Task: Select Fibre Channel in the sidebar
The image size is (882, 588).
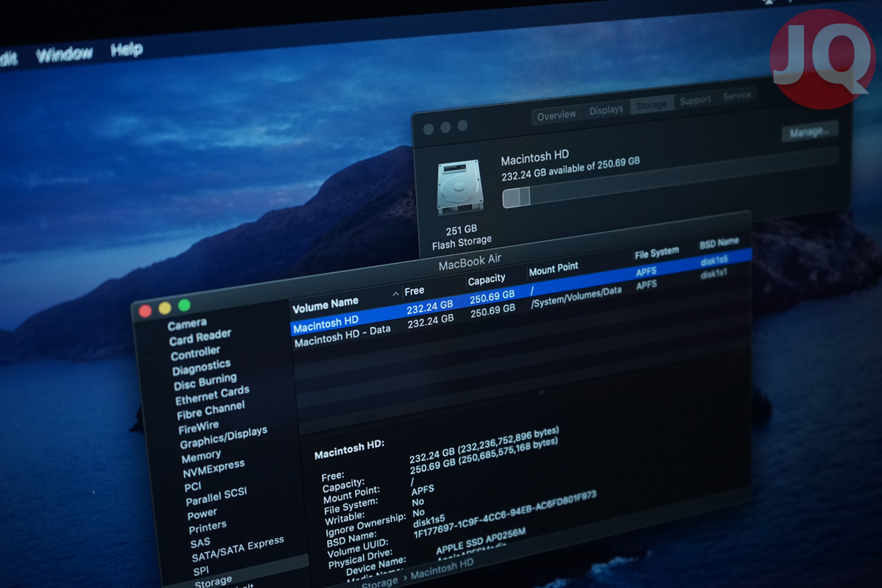Action: [x=211, y=410]
